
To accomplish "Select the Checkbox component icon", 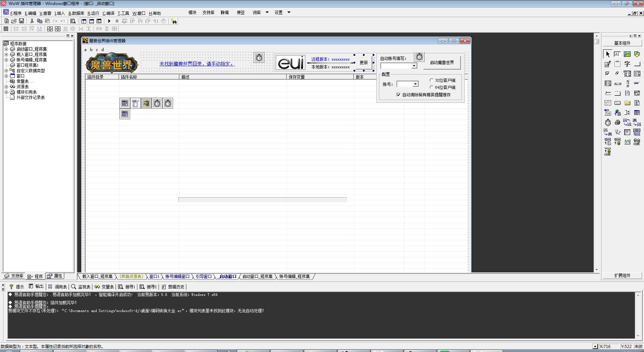I will tap(608, 74).
